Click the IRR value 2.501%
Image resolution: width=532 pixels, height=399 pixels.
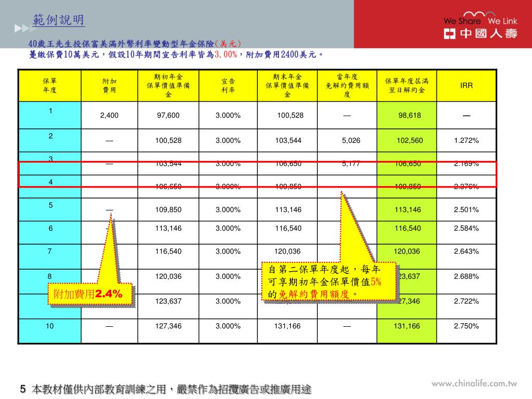(467, 210)
